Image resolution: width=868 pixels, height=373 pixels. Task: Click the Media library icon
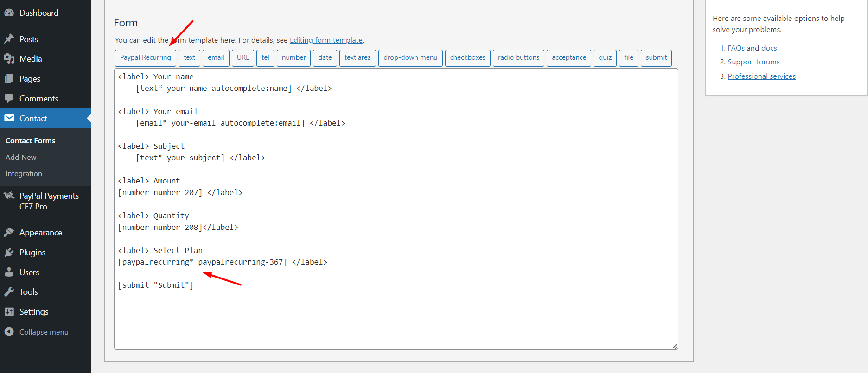point(9,59)
